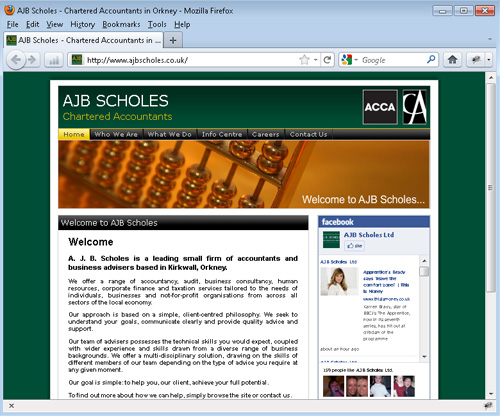
Task: Open the bookmark star dropdown arrow
Action: coord(315,60)
